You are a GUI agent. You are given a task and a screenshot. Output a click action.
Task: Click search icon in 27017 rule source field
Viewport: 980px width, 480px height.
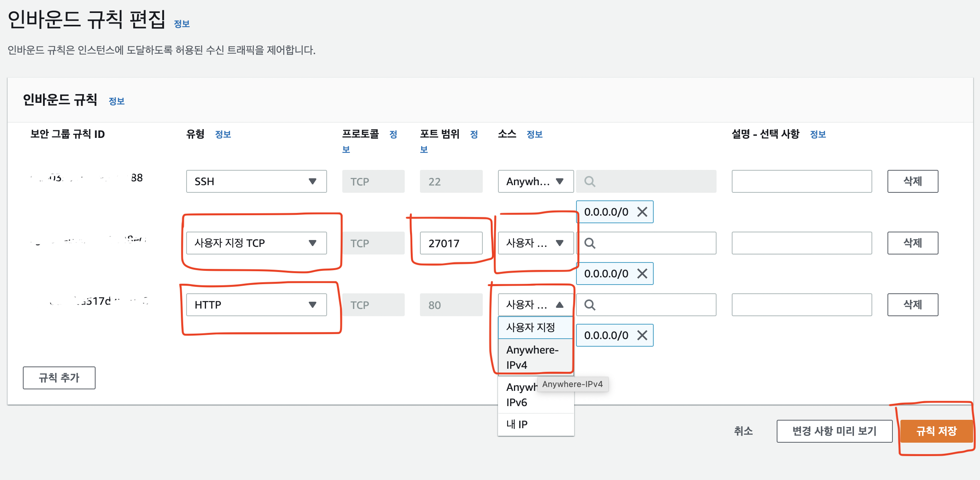590,243
